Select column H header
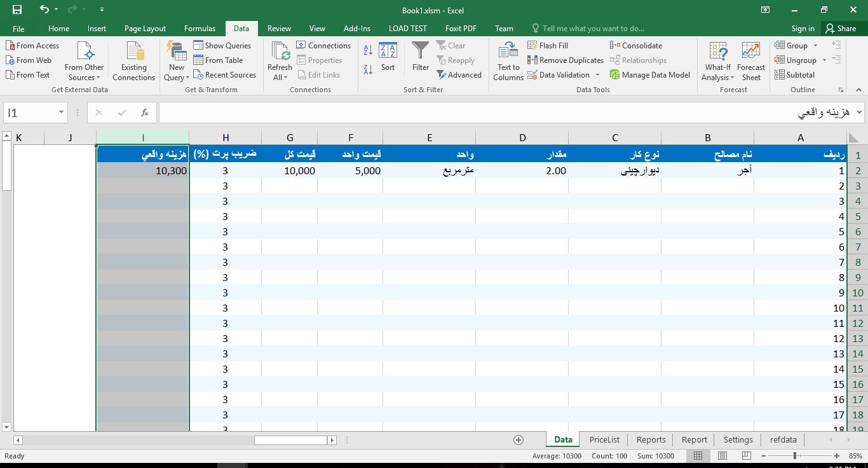The width and height of the screenshot is (868, 468). click(226, 137)
